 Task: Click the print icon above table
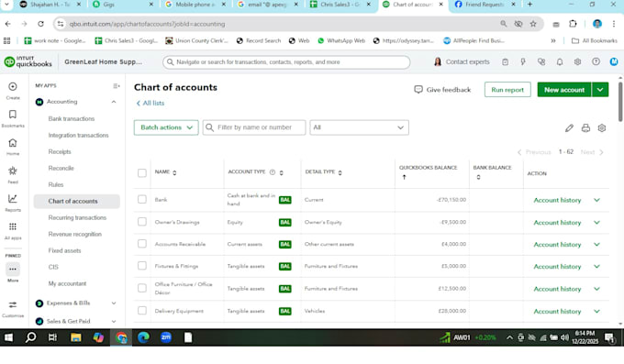585,128
